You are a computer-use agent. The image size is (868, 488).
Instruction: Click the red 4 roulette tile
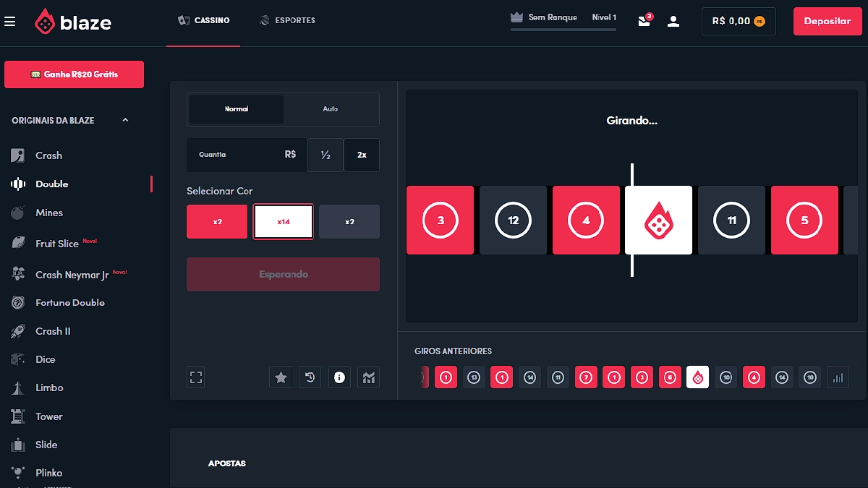tap(586, 221)
